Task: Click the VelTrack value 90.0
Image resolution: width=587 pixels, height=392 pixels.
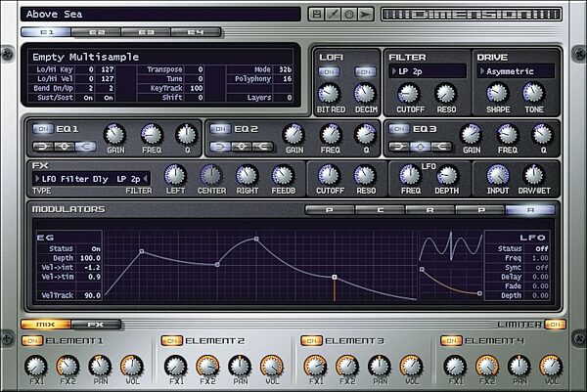Action: [93, 295]
